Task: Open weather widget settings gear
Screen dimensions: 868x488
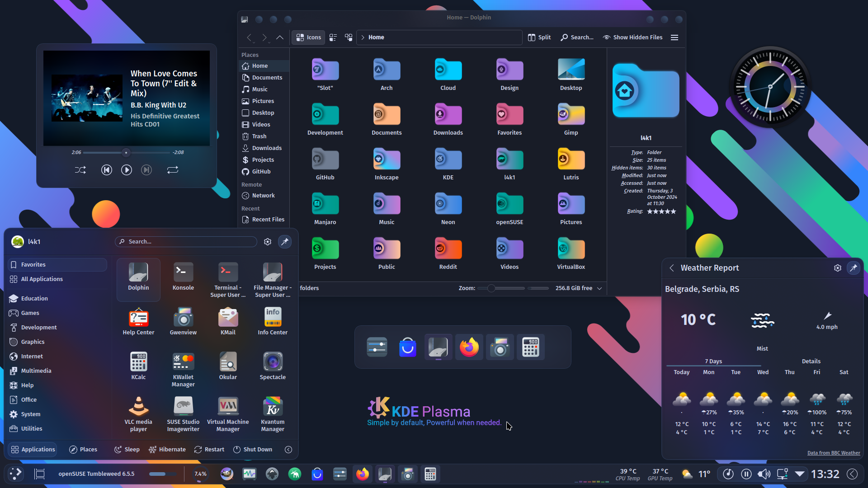Action: (x=838, y=268)
